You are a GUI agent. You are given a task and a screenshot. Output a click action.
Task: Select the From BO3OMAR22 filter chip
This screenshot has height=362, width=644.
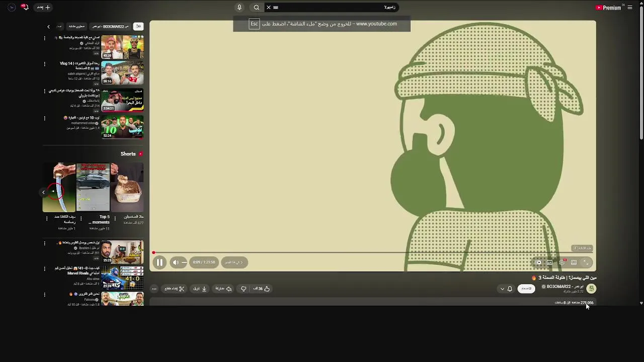pyautogui.click(x=110, y=26)
